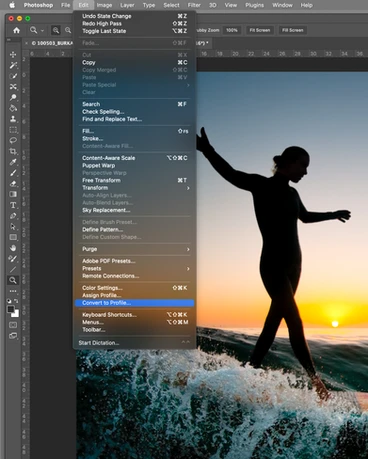
Task: Choose Sky Replacement...
Action: [x=135, y=210]
